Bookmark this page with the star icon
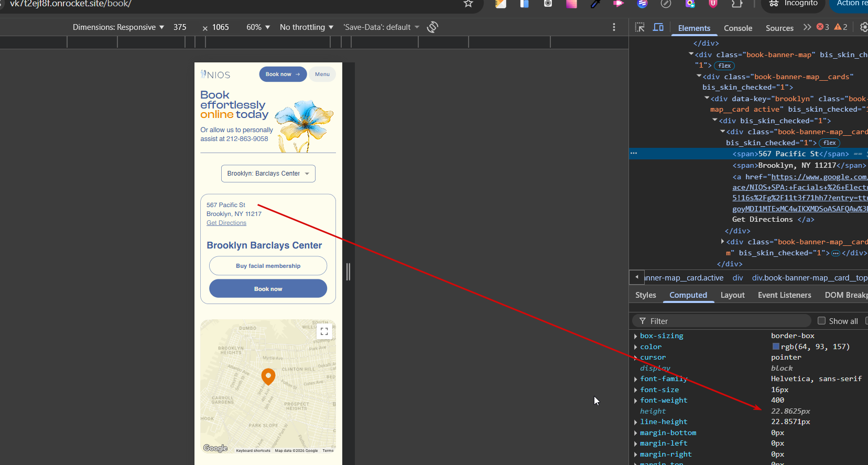Screen dimensions: 868x465 coord(468,4)
